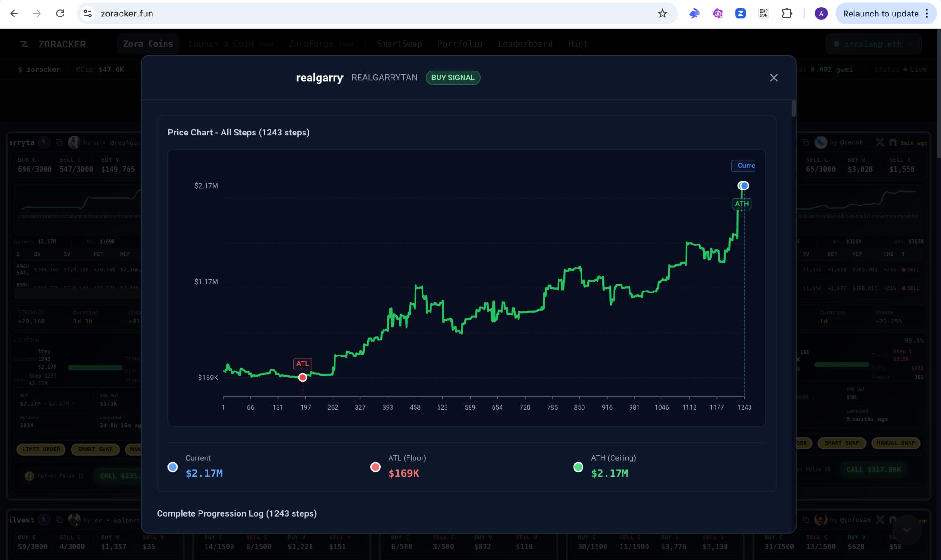
Task: Click the ATL marker on chart
Action: pos(303,377)
